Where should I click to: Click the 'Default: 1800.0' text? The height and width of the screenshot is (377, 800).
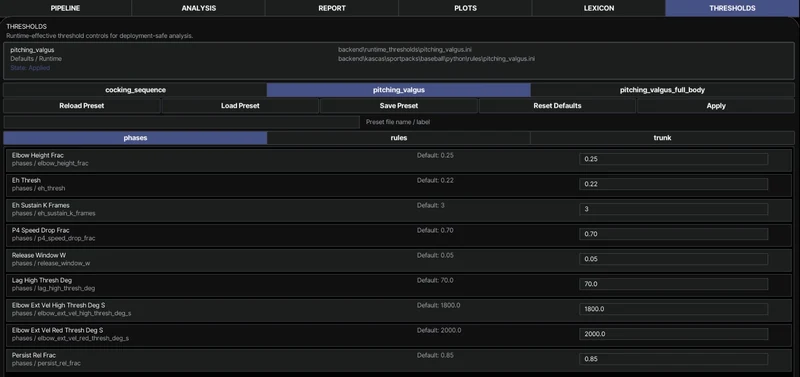(x=439, y=305)
